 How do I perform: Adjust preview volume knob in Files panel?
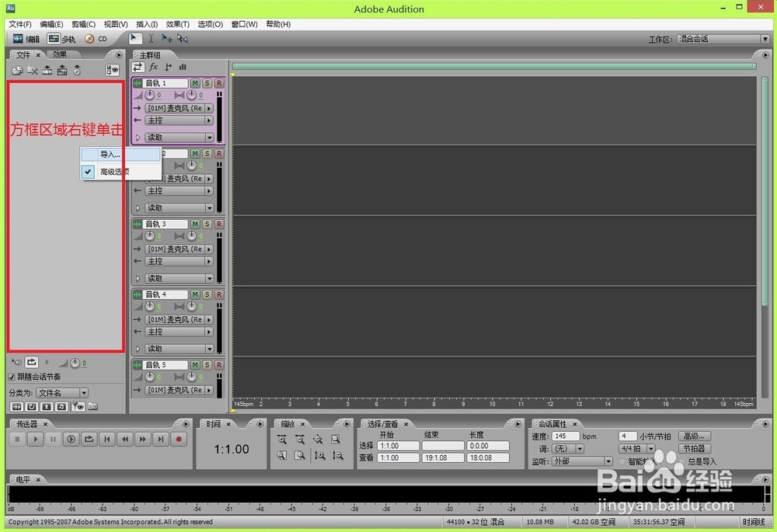(75, 363)
